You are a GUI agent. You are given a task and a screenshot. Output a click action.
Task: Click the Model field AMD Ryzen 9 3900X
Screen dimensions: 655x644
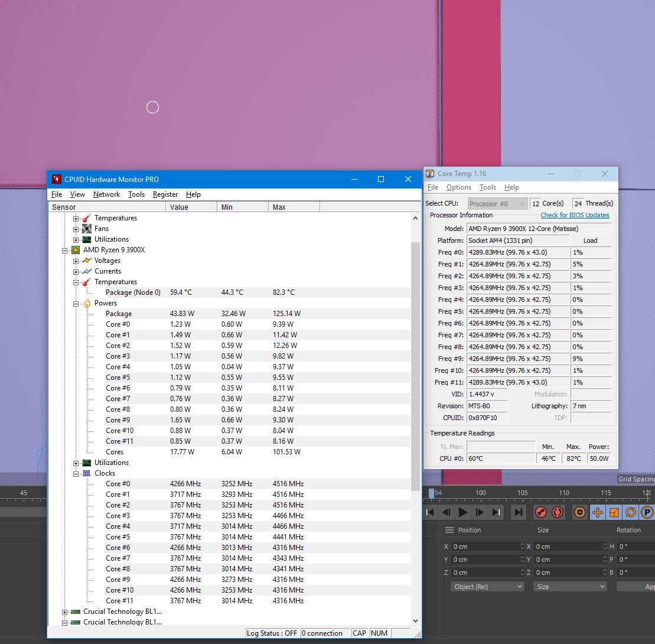tap(539, 229)
